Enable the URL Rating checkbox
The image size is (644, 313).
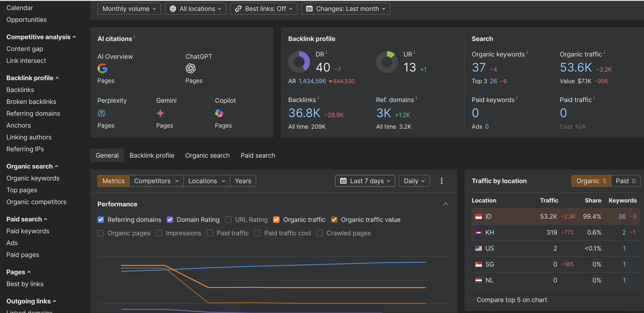228,220
